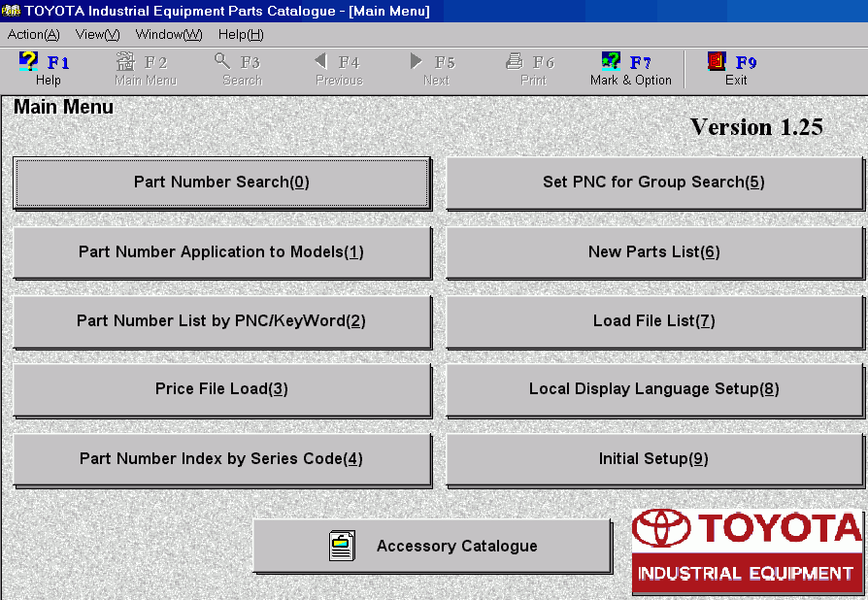Select Part Number List by PNC/KeyWord(2)
This screenshot has width=868, height=600.
point(222,321)
